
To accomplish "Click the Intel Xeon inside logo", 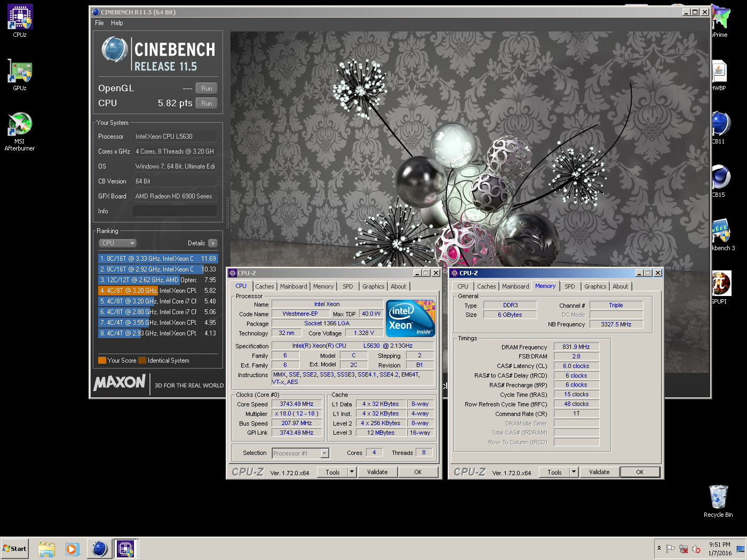I will click(411, 318).
